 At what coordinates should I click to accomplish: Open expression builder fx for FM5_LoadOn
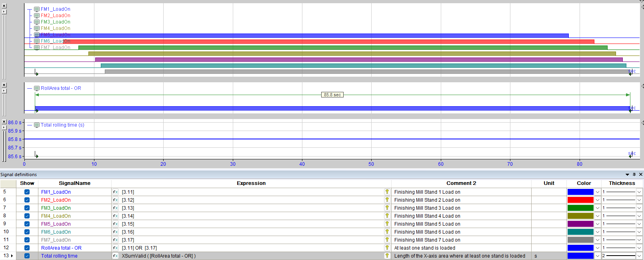click(x=115, y=224)
